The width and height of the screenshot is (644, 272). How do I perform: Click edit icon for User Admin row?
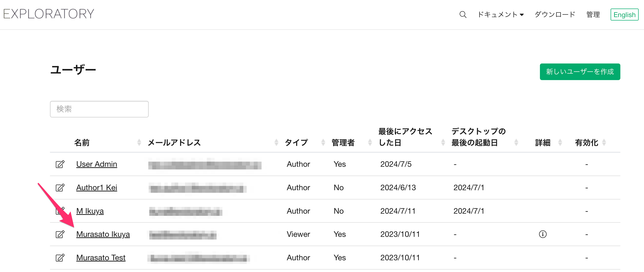tap(60, 164)
